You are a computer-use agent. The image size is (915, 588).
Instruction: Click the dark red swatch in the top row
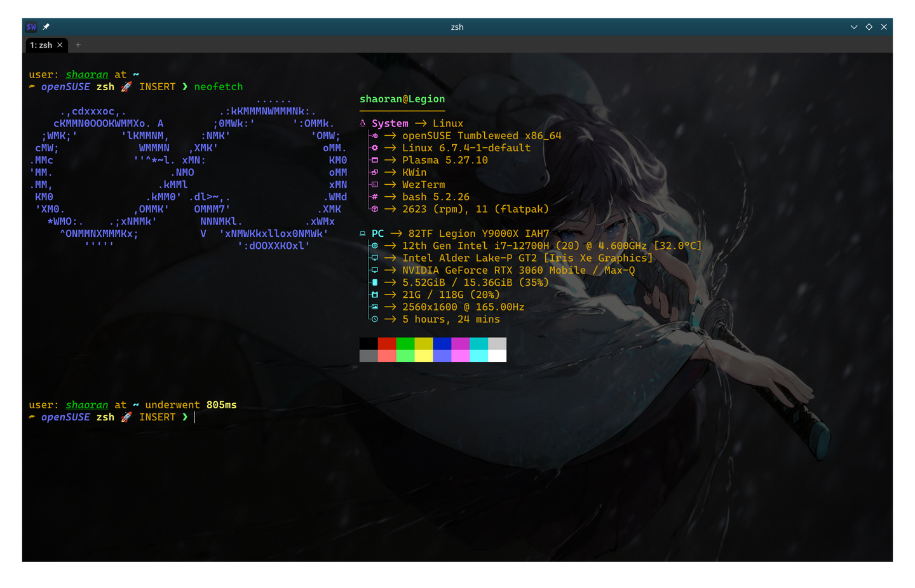[x=387, y=344]
